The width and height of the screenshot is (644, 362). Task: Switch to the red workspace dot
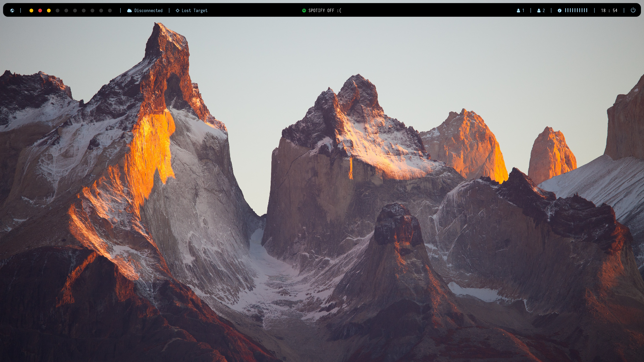pos(40,10)
